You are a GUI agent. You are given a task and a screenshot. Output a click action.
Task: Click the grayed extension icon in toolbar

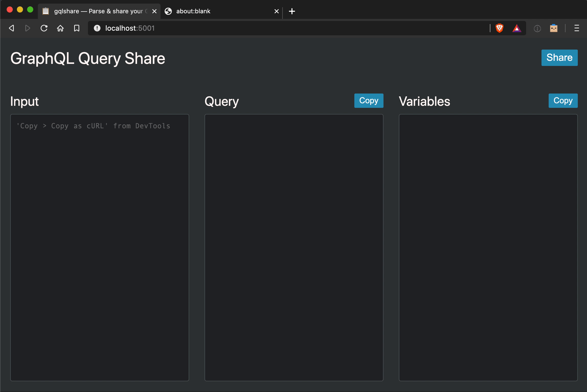[537, 28]
